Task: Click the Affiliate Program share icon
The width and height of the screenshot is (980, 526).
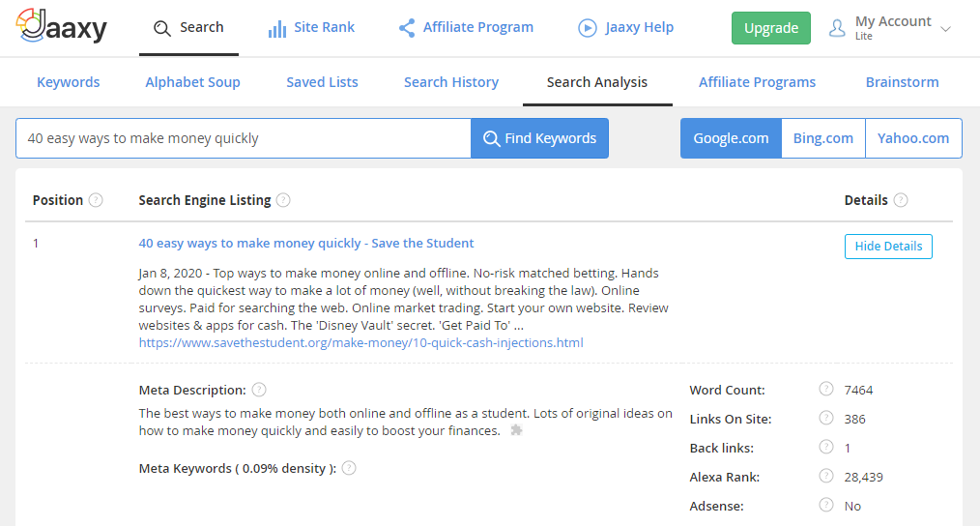Action: click(x=407, y=27)
